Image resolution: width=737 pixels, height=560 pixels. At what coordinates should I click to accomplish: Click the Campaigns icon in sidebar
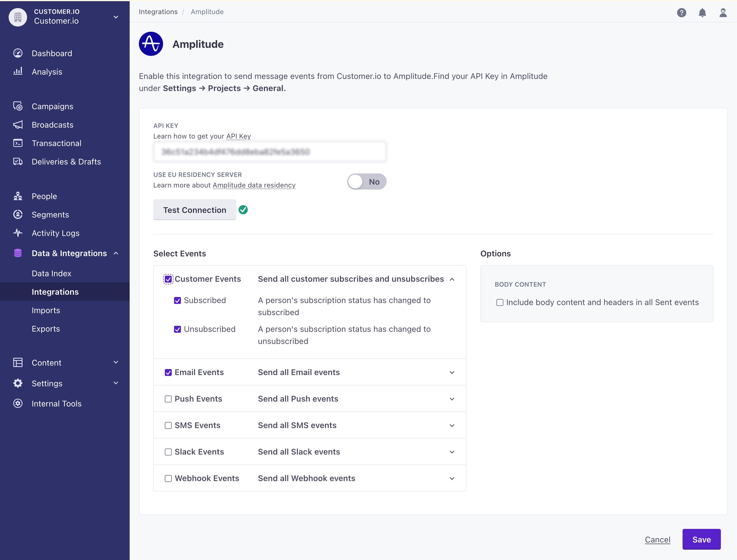18,106
